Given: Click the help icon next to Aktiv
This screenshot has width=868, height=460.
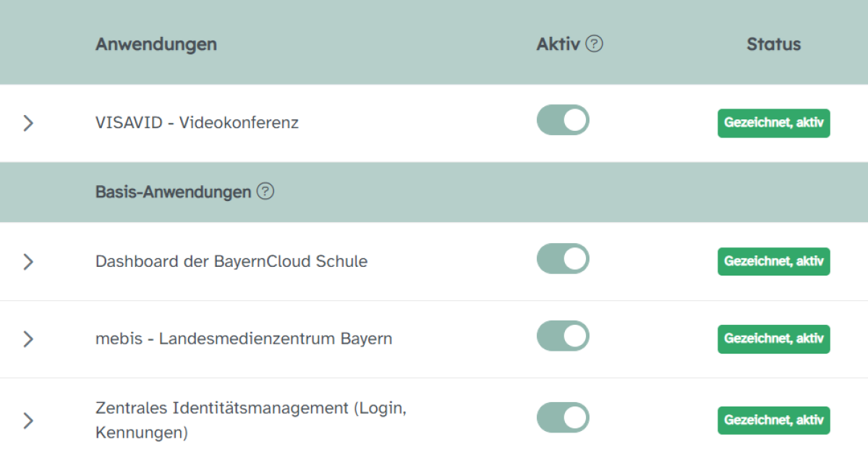Looking at the screenshot, I should [x=594, y=44].
